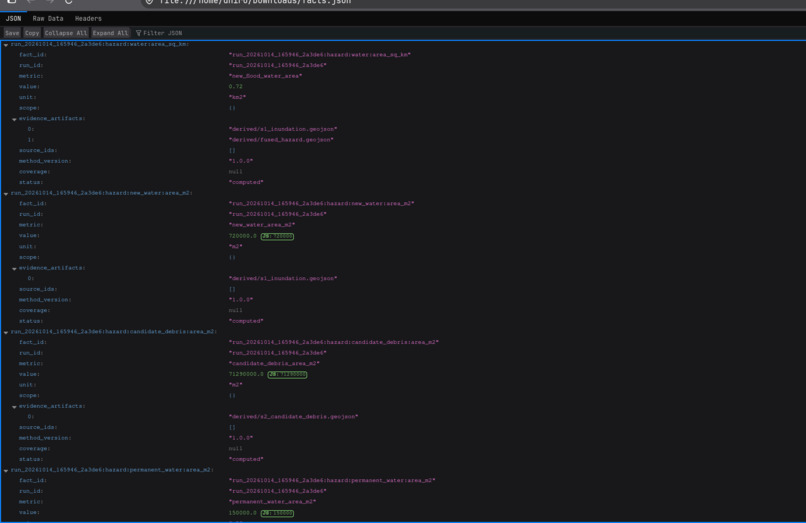Expand All JSON nodes

point(110,33)
